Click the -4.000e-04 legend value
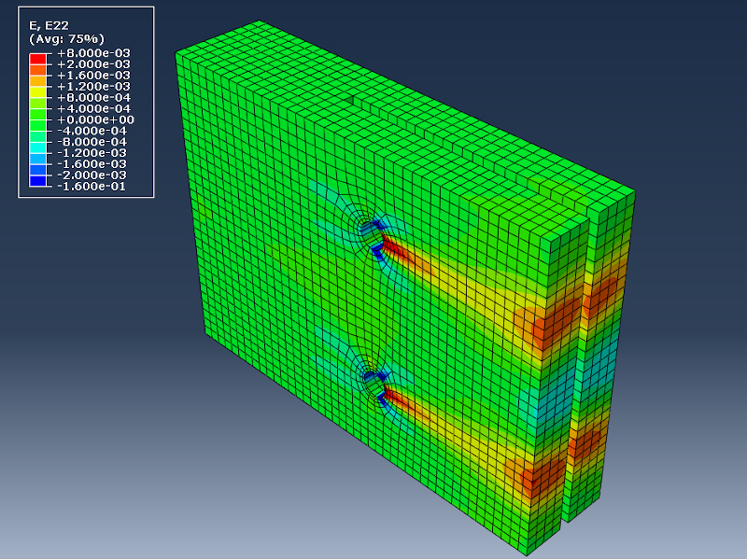The width and height of the screenshot is (747, 560). pos(92,131)
